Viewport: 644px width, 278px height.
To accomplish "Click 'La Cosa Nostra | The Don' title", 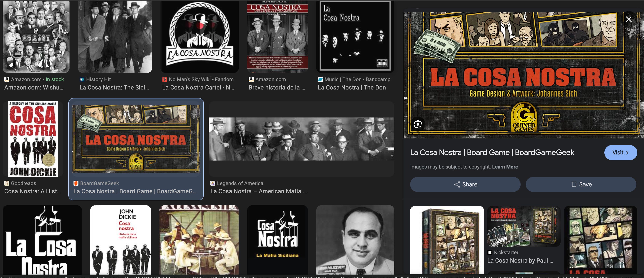I will tap(352, 88).
